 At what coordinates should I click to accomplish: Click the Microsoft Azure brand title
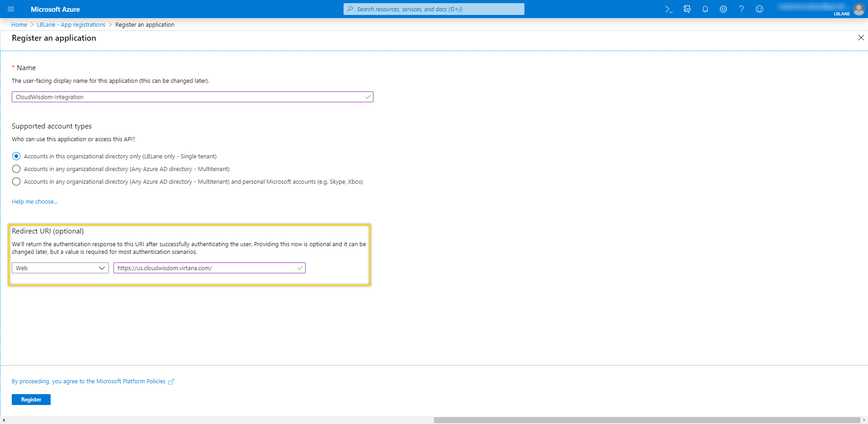tap(55, 9)
